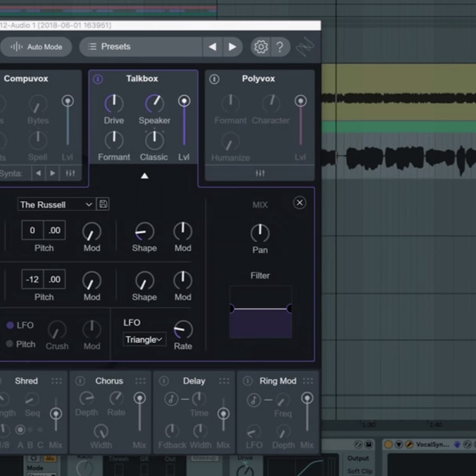The height and width of the screenshot is (476, 476).
Task: Click the first oscillator Pitch semitone field
Action: coord(32,230)
